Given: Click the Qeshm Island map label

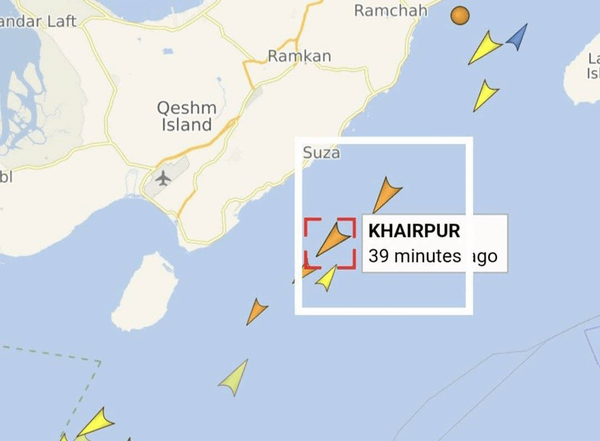Looking at the screenshot, I should pyautogui.click(x=187, y=116).
